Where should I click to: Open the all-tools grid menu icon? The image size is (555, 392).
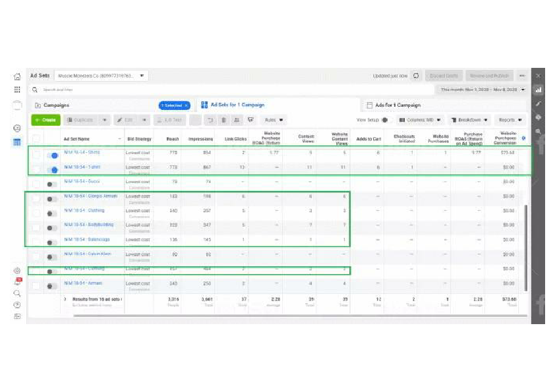pyautogui.click(x=17, y=90)
